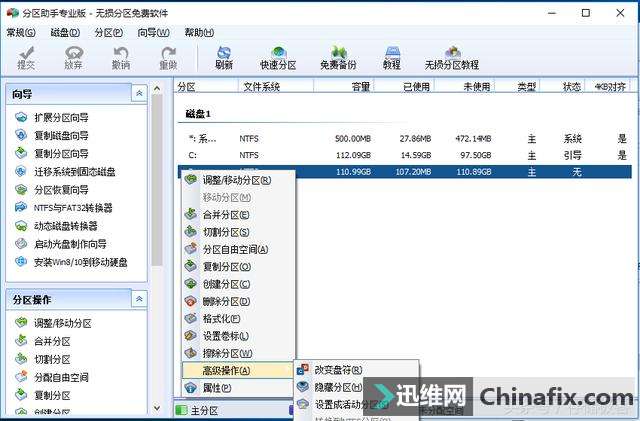The width and height of the screenshot is (640, 421).
Task: Sort by the 分区 column header
Action: click(207, 87)
